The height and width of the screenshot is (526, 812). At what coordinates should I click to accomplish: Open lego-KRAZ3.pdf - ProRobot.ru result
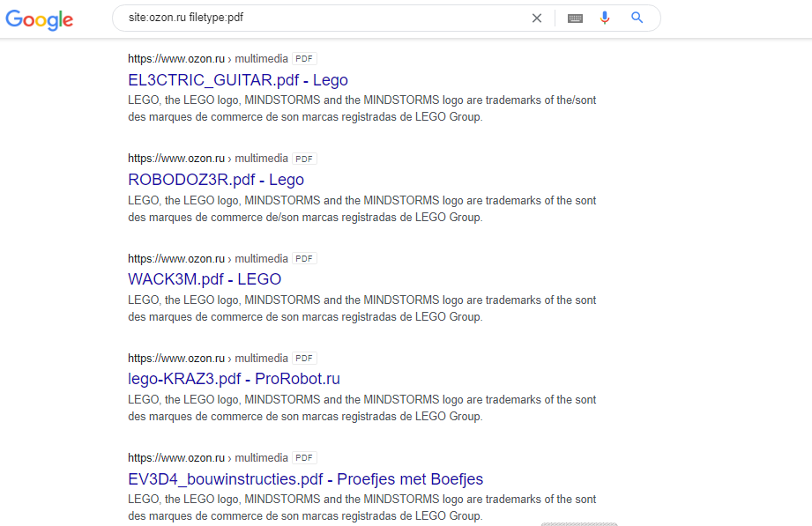point(234,379)
